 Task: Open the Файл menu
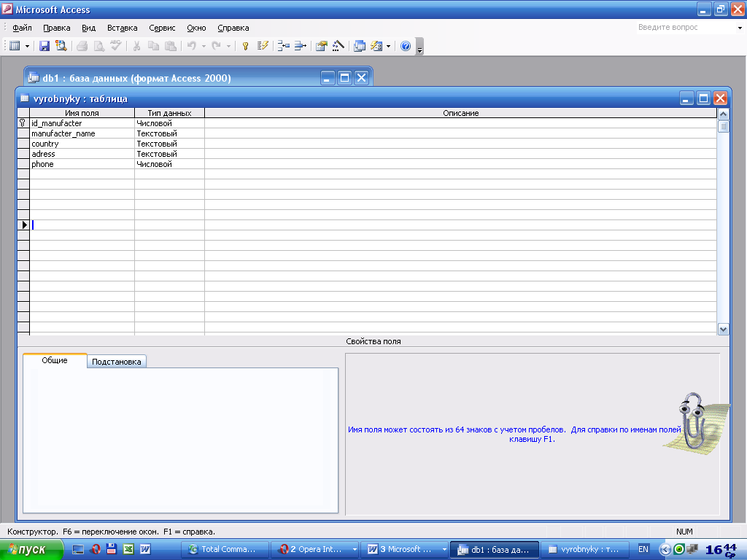(22, 28)
